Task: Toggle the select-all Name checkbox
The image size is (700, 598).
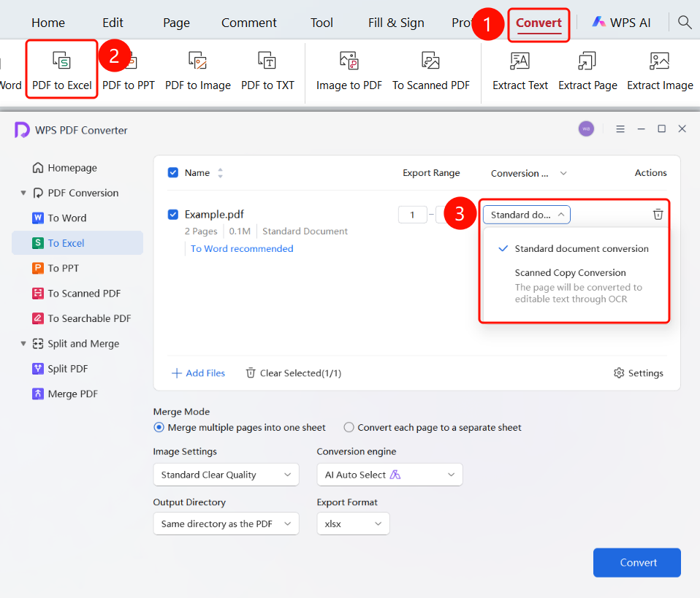Action: (172, 173)
